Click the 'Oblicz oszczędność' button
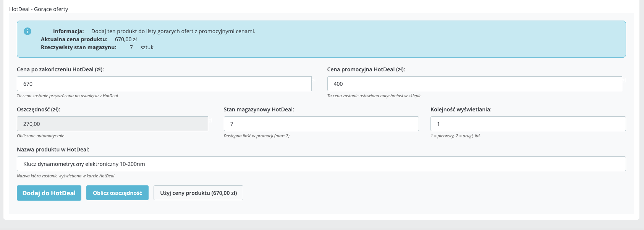This screenshot has height=230, width=644. (117, 193)
